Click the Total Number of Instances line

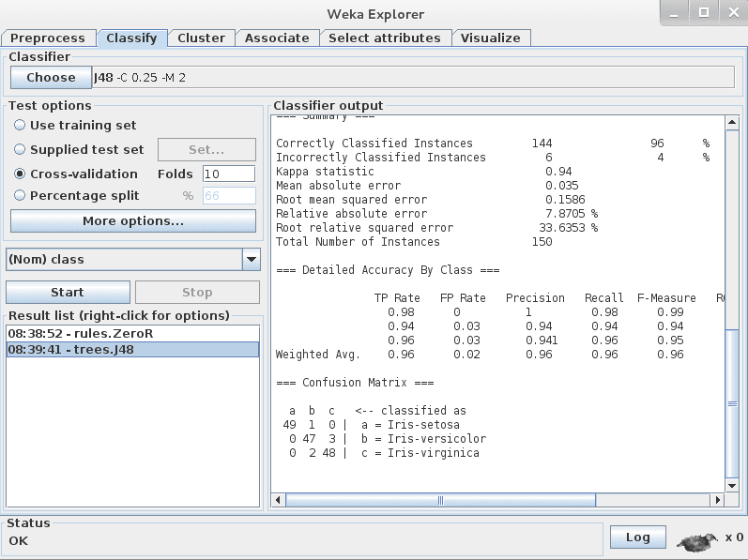tap(414, 242)
